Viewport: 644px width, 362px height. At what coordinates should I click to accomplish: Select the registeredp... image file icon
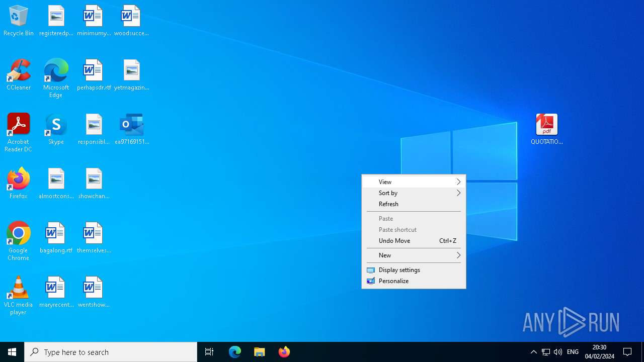[x=56, y=21]
